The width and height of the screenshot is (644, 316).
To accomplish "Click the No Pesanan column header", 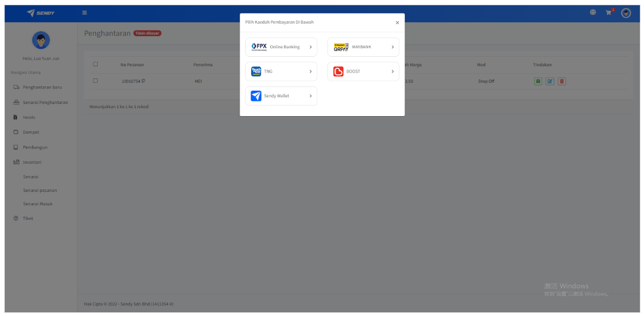I will [132, 65].
